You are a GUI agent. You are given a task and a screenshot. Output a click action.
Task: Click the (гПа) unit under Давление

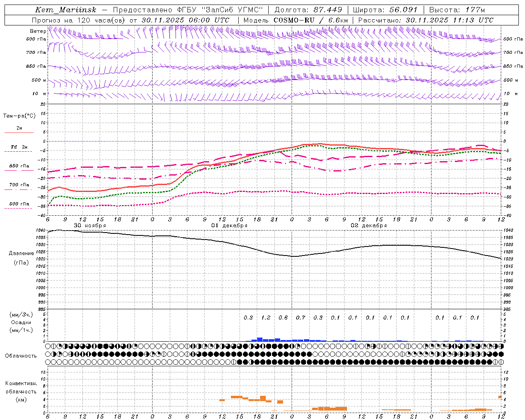point(21,262)
